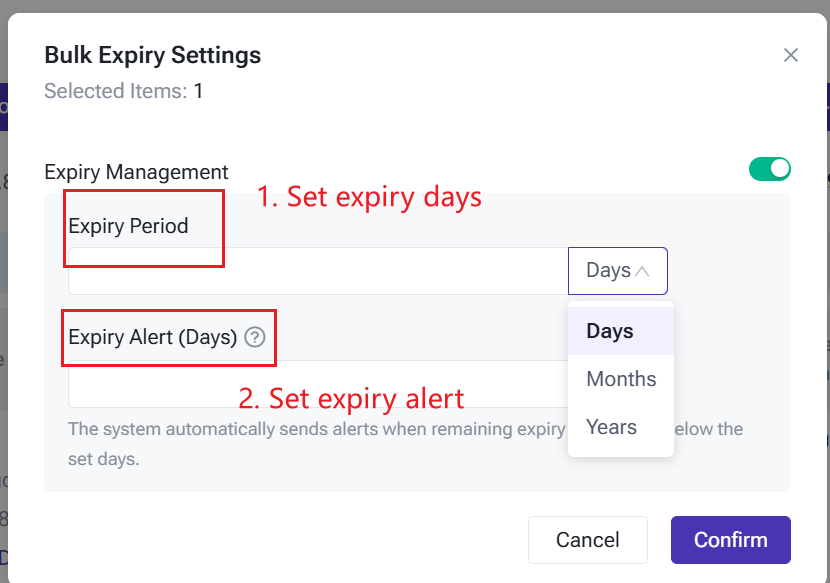Click the Bulk Expiry Settings title

point(152,55)
